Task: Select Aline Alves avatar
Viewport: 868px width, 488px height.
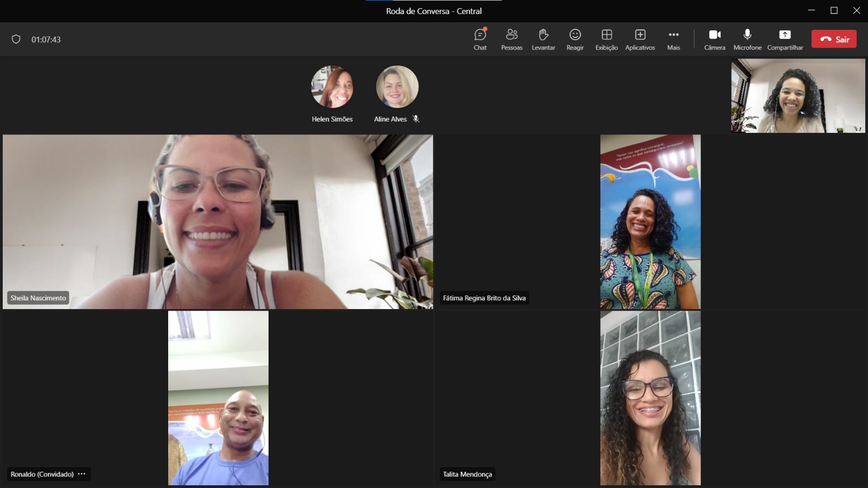Action: click(x=397, y=87)
